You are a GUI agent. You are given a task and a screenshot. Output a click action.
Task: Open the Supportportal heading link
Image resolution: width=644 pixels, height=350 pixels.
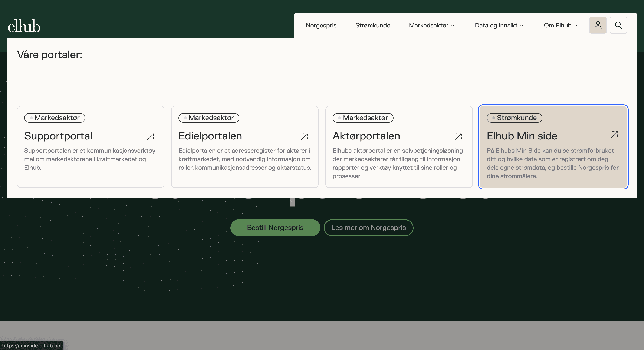[x=58, y=136]
